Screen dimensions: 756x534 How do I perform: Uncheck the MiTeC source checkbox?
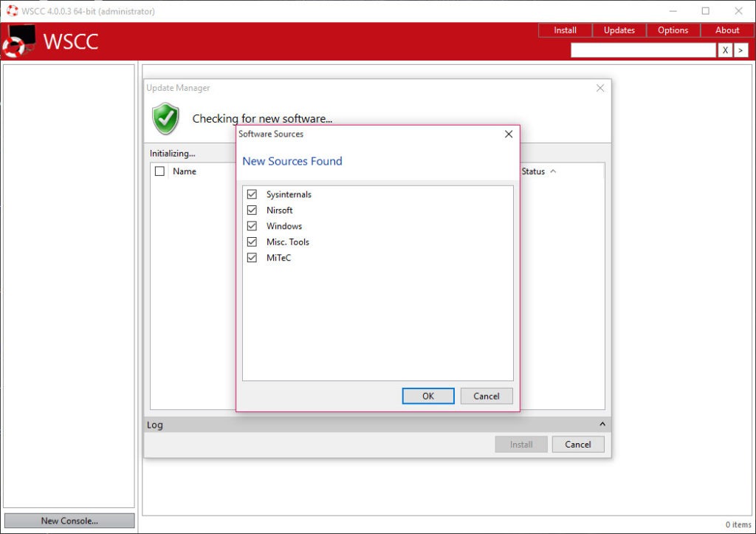pyautogui.click(x=252, y=258)
